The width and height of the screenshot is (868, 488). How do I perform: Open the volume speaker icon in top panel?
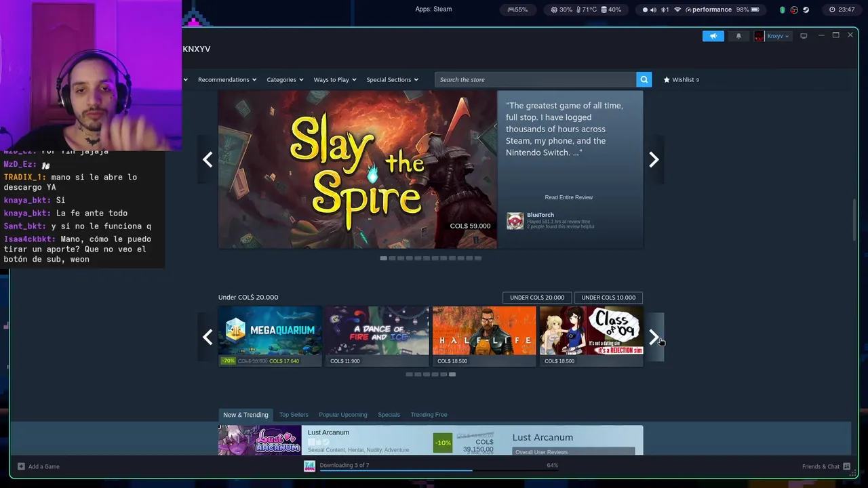click(x=654, y=9)
